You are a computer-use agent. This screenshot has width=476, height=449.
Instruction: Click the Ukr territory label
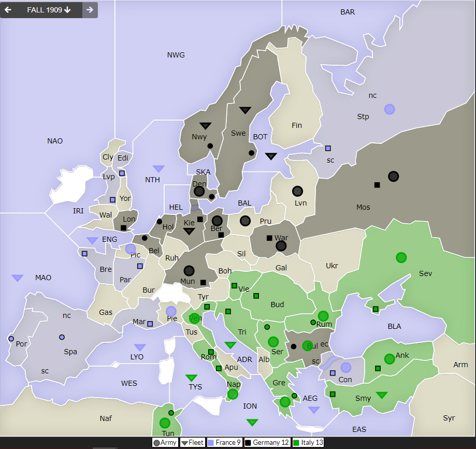click(x=332, y=266)
